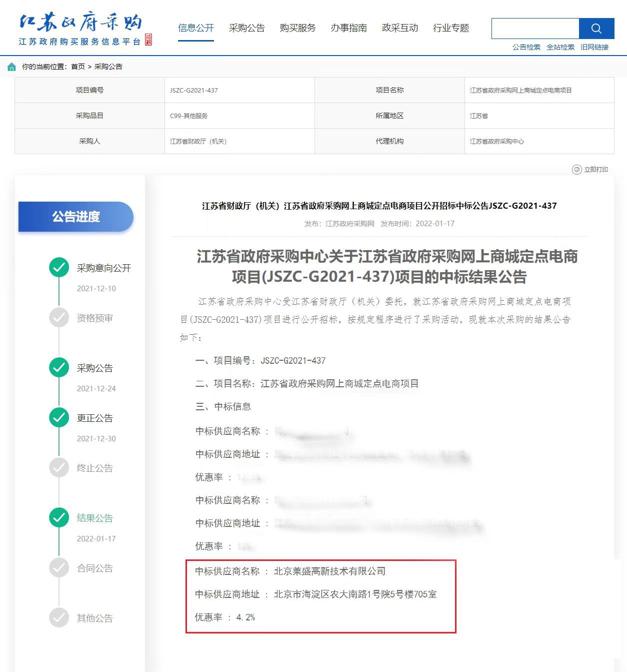This screenshot has width=627, height=672.
Task: Open the 行业专题 menu item
Action: pyautogui.click(x=450, y=28)
